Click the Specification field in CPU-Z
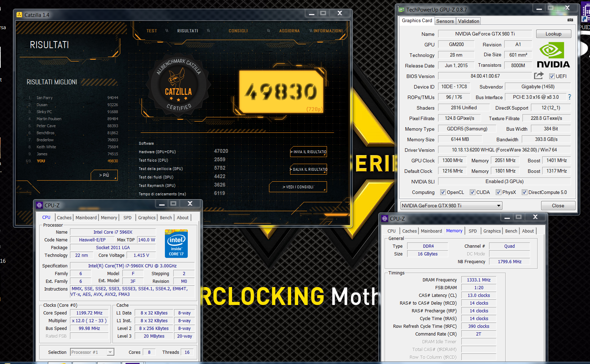 coord(132,266)
